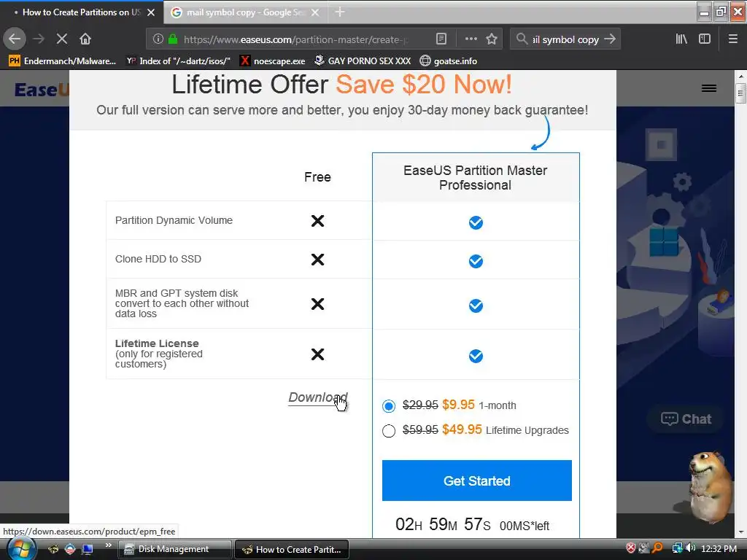Submit search with arrow button

[x=610, y=39]
